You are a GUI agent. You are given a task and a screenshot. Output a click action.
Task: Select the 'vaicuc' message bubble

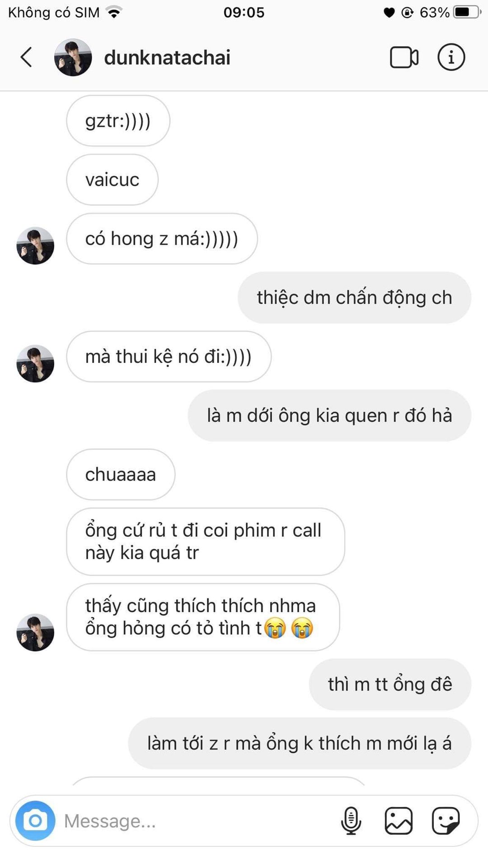click(x=113, y=179)
